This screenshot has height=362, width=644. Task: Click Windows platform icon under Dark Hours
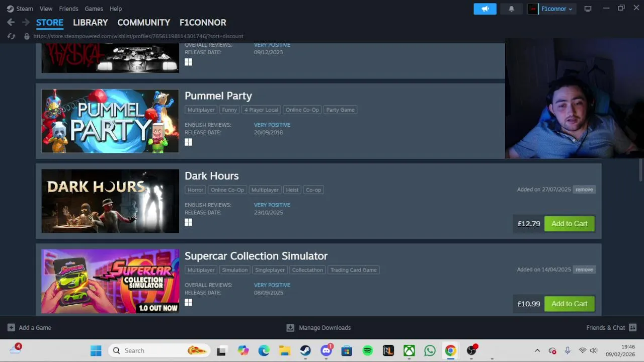tap(188, 222)
